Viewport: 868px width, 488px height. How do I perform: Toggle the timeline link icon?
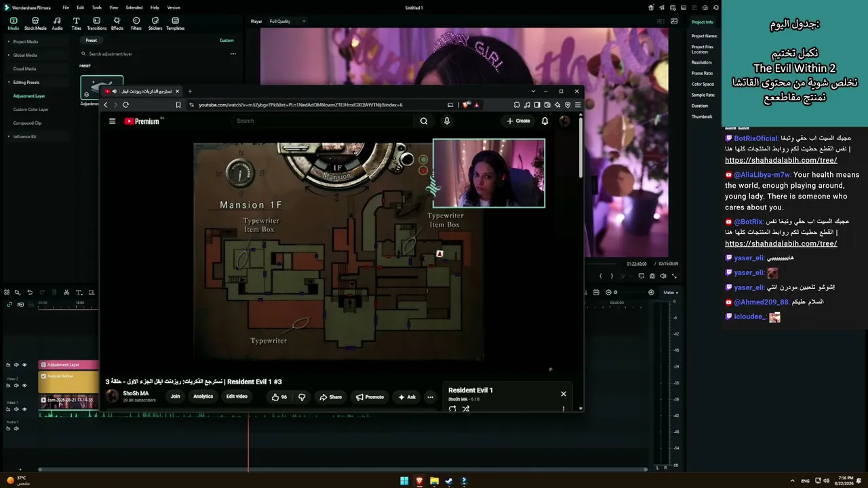9,304
